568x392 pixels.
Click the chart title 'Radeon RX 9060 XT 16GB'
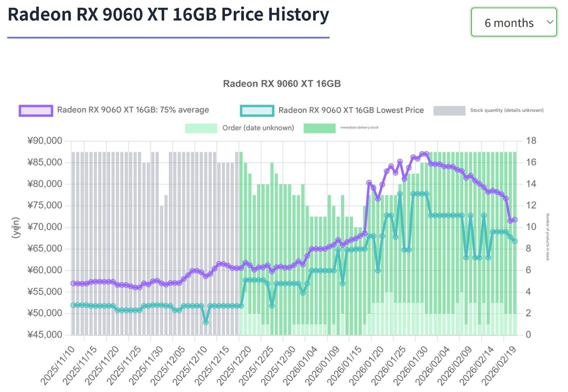282,84
